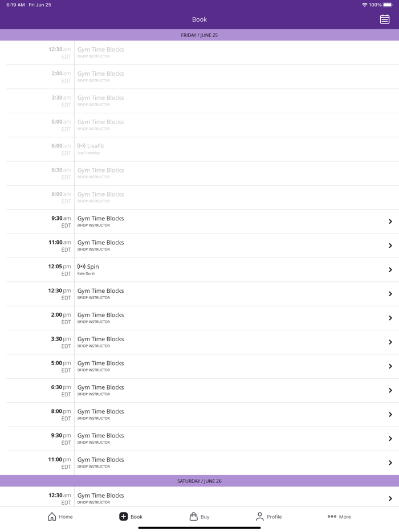Tap the Saturday / June 26 header
399x532 pixels.
(199, 481)
